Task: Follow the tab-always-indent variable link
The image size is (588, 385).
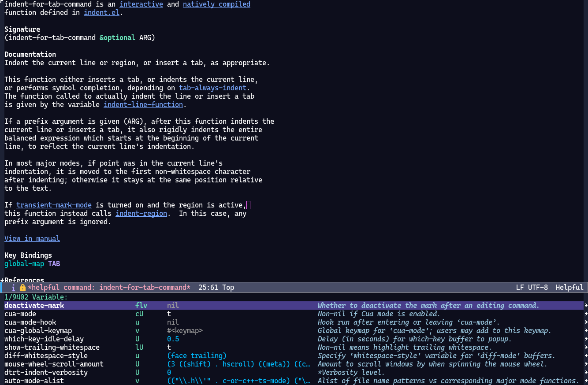Action: [212, 88]
